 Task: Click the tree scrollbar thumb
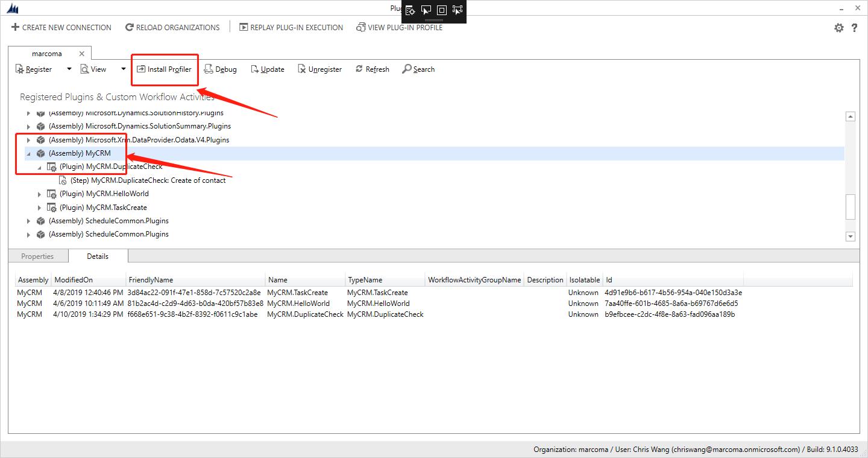(x=851, y=207)
